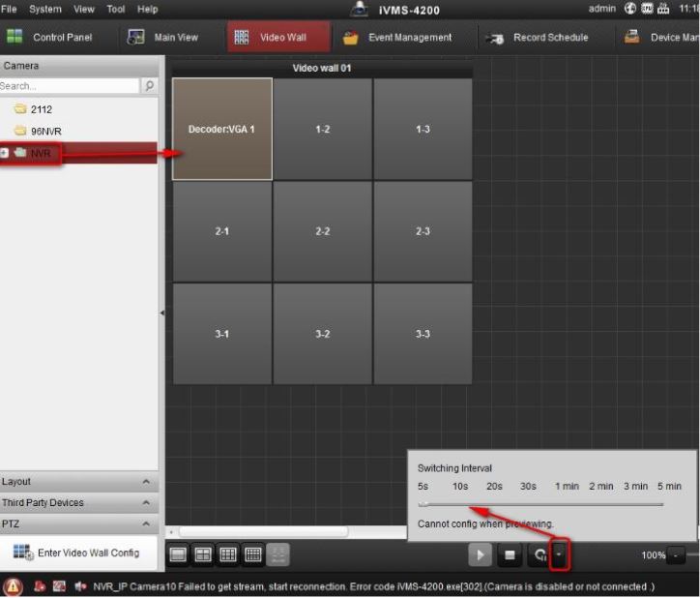This screenshot has width=700, height=598.
Task: Collapse the left camera panel arrow
Action: click(x=162, y=313)
